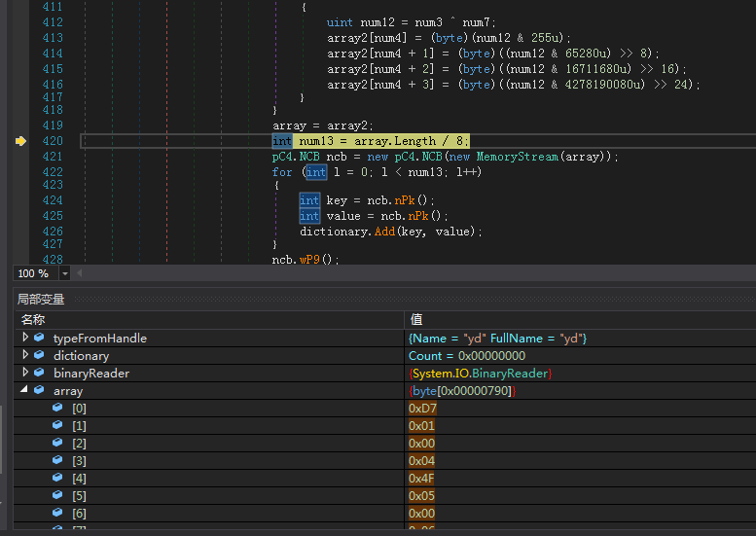The width and height of the screenshot is (756, 536).
Task: Click the cube icon for array element [3]
Action: point(57,460)
